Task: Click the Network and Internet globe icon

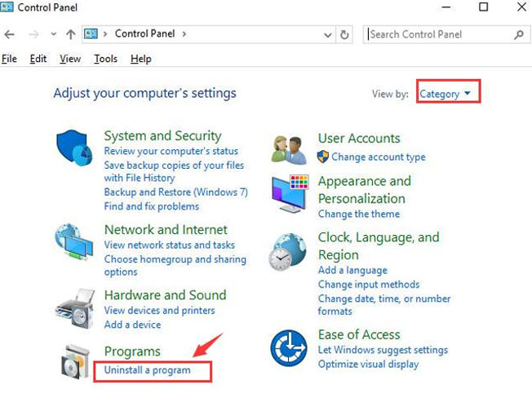Action: (74, 241)
